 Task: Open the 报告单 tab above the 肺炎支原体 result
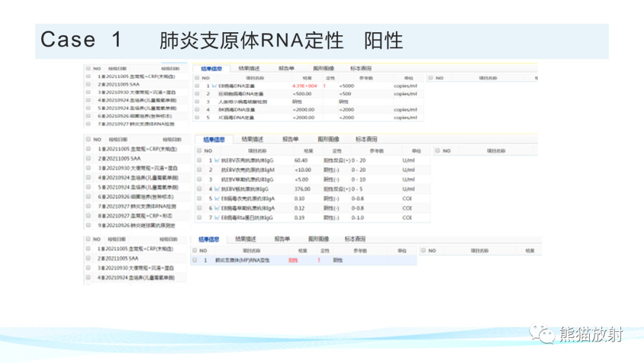[282, 239]
